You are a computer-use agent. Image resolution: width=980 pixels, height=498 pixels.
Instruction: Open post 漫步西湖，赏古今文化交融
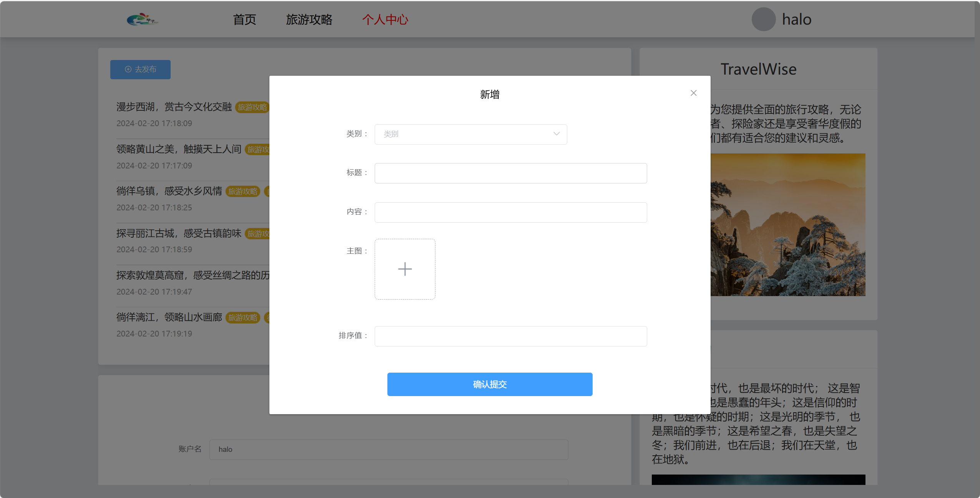point(174,107)
